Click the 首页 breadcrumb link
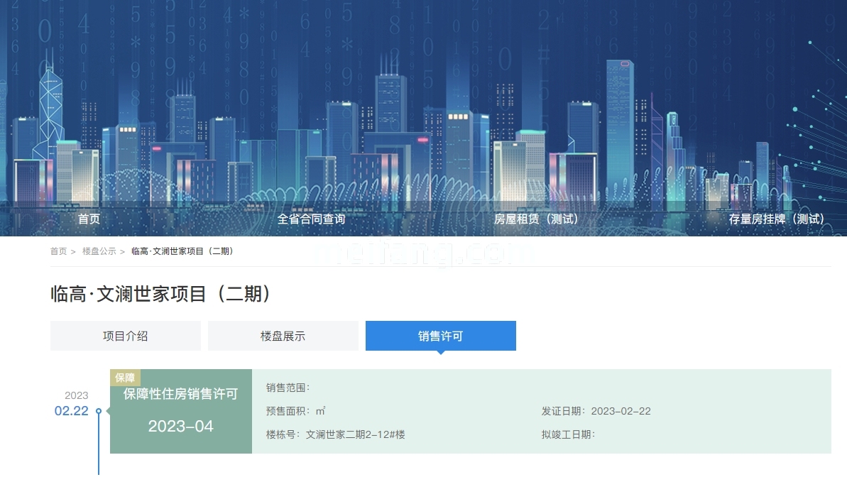847x504 pixels. (58, 251)
